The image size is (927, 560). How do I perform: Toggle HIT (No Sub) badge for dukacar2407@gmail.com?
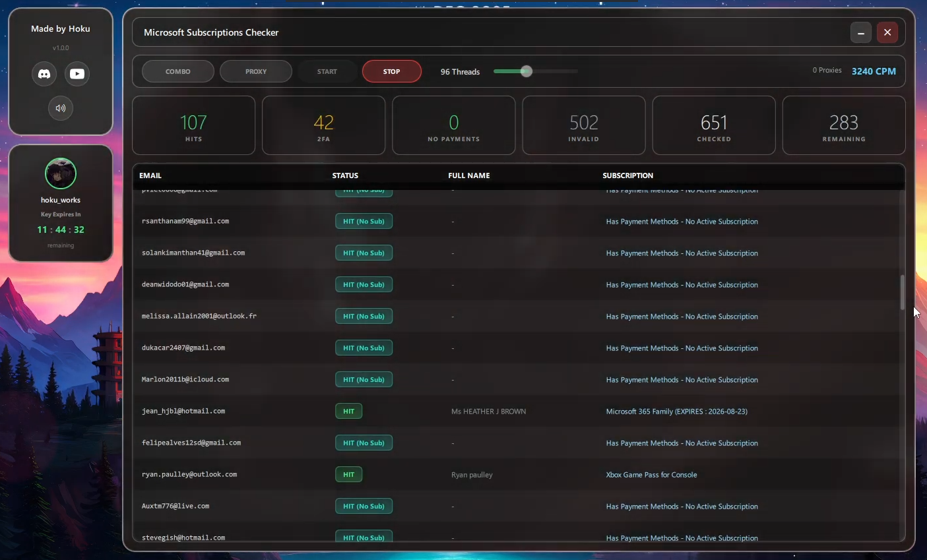pyautogui.click(x=364, y=348)
